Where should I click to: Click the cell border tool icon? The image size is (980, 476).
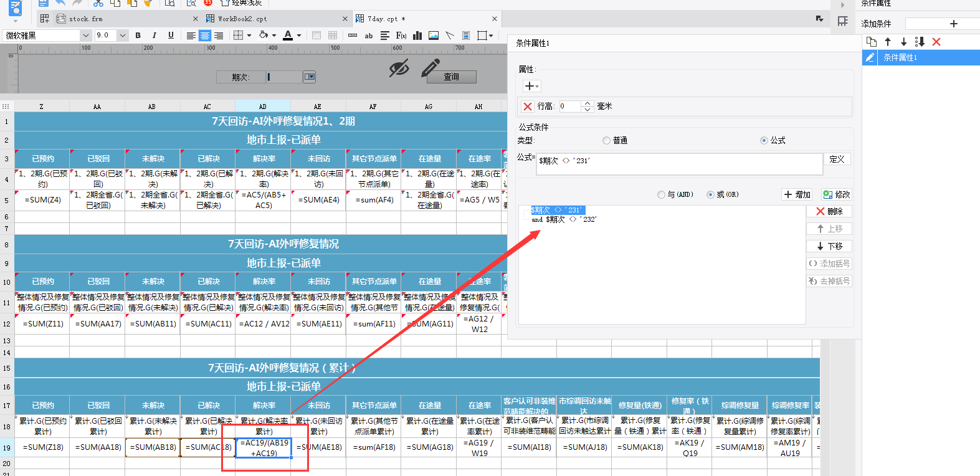tap(238, 36)
